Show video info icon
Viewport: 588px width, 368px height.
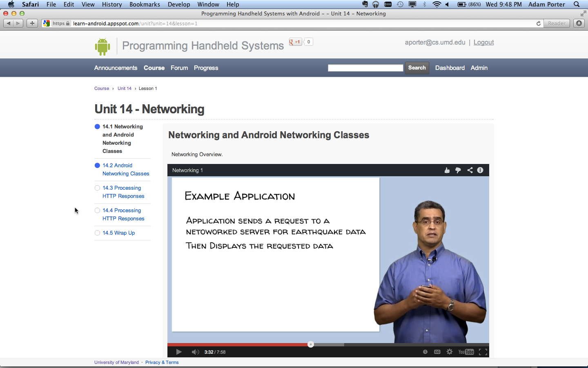[x=480, y=170]
